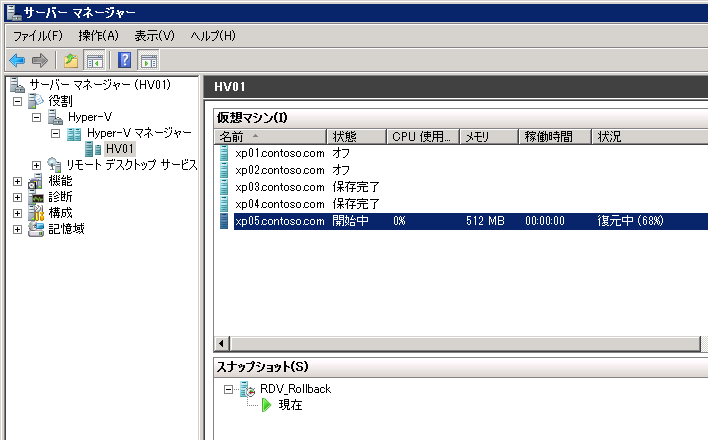Open the 表示(V) menu
Screen dimensions: 708x440
point(154,36)
